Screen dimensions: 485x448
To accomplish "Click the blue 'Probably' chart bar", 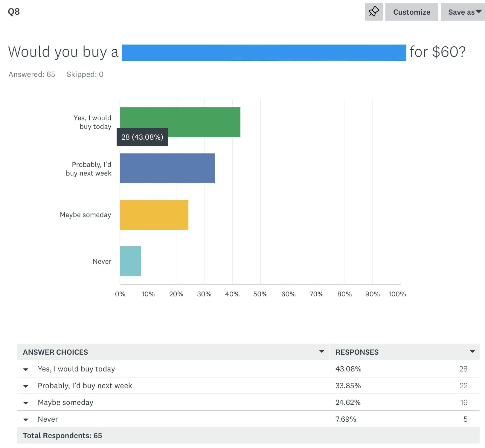I will click(167, 168).
